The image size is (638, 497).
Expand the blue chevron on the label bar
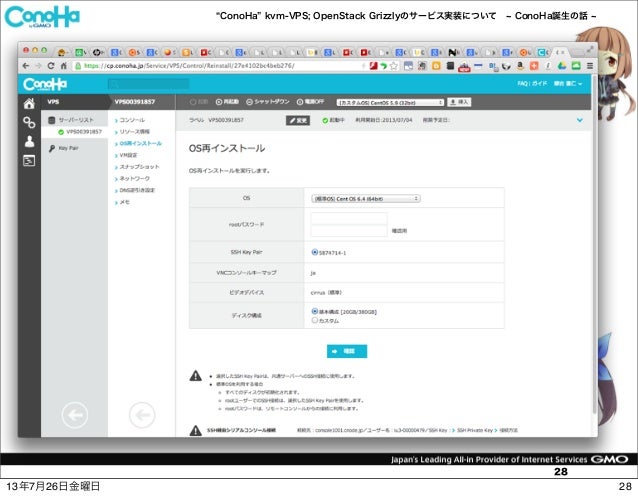(x=580, y=120)
